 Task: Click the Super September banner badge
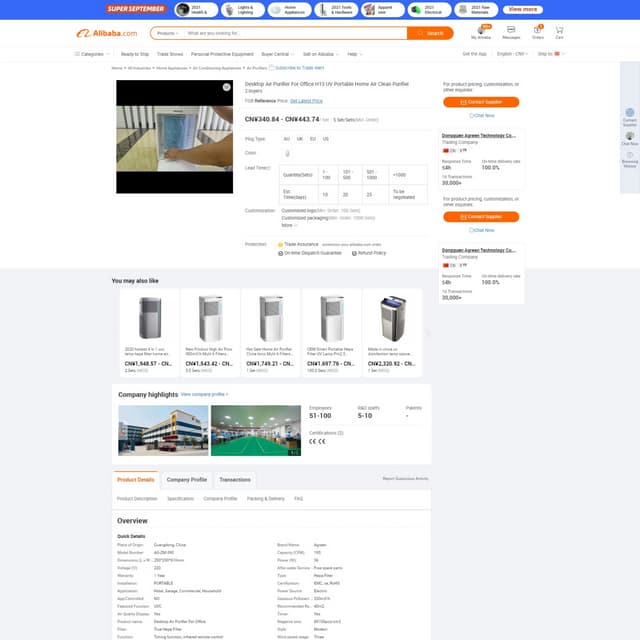point(136,9)
